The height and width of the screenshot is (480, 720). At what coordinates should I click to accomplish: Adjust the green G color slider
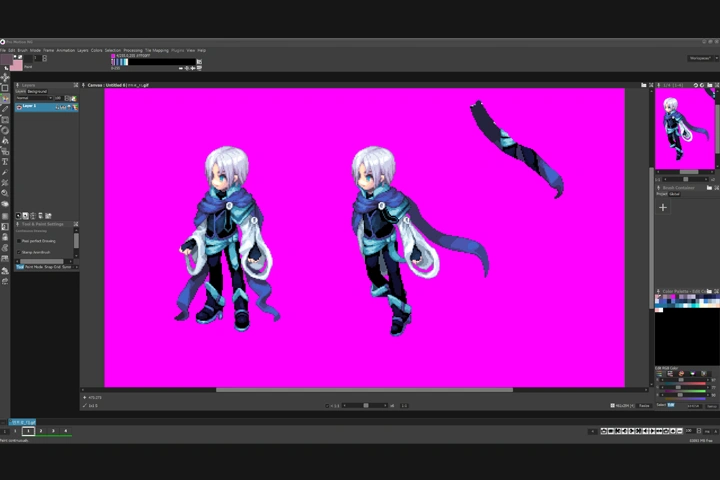pyautogui.click(x=683, y=388)
